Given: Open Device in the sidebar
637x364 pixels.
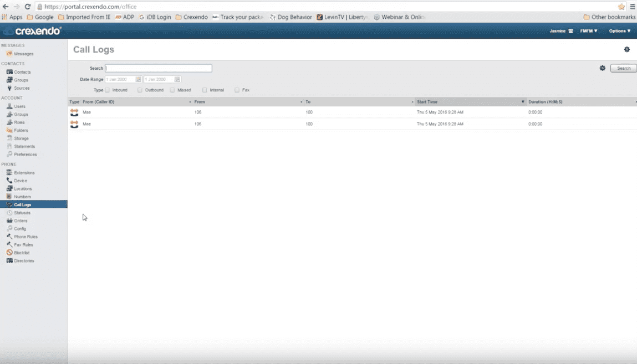Looking at the screenshot, I should 21,181.
